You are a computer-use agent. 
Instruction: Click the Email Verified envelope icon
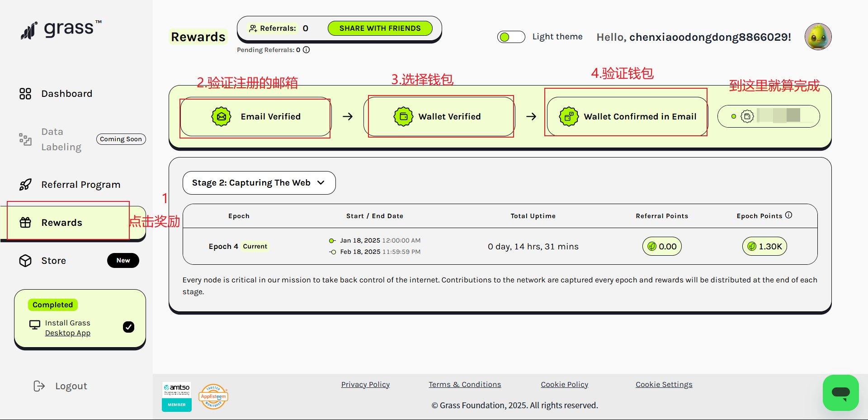[x=222, y=116]
